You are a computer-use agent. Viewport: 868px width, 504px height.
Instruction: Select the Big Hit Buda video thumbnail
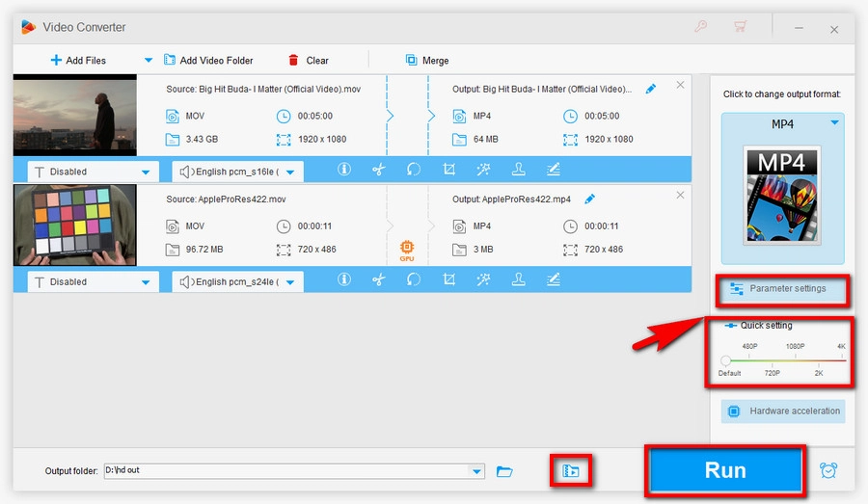74,115
